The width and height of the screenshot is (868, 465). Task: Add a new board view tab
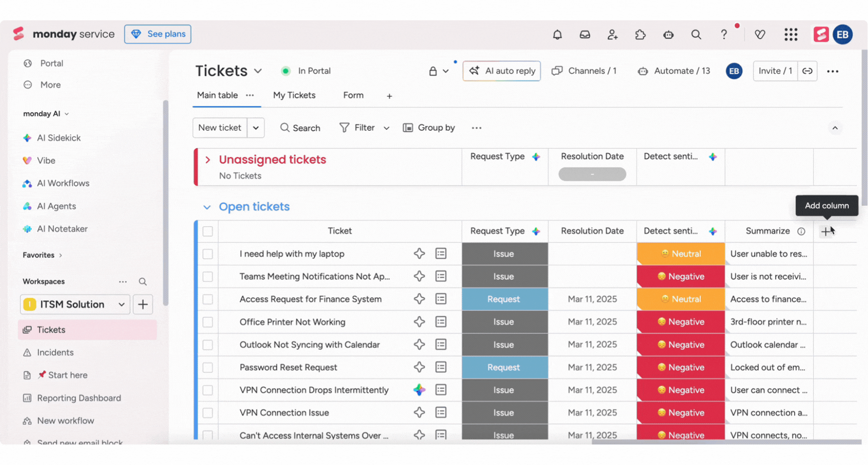(389, 96)
